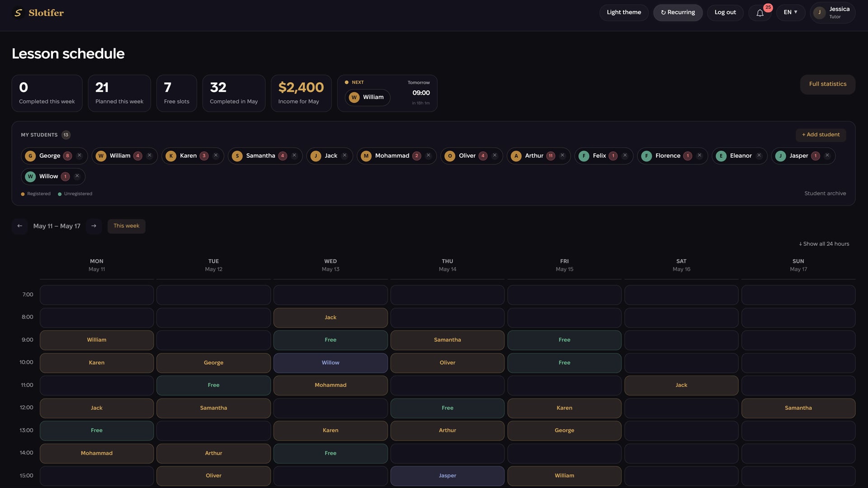Image resolution: width=868 pixels, height=488 pixels.
Task: Open the Student archive link
Action: [825, 193]
